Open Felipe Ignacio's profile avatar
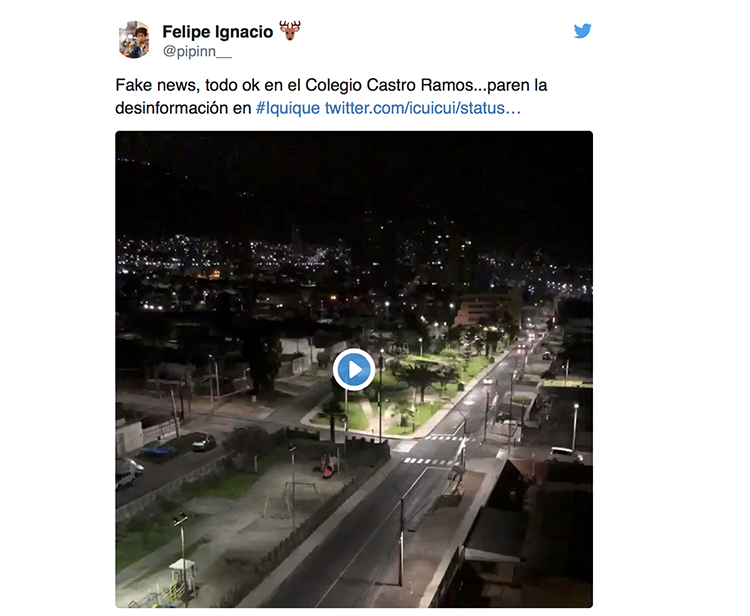The width and height of the screenshot is (750, 616). point(134,39)
